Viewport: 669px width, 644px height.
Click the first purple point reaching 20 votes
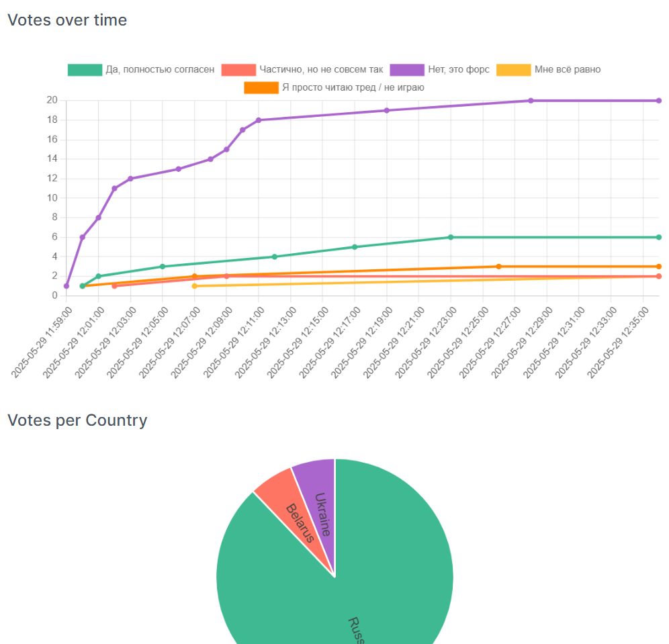pyautogui.click(x=531, y=101)
